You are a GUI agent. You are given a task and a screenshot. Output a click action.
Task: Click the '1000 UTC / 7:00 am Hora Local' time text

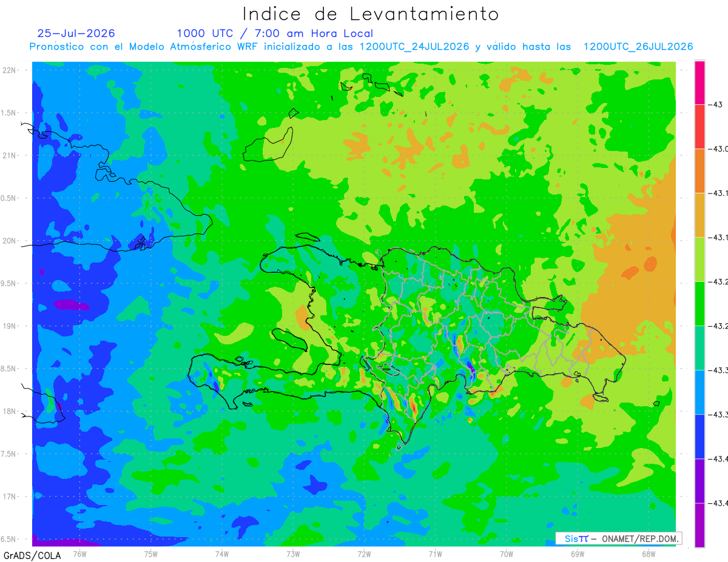click(275, 33)
